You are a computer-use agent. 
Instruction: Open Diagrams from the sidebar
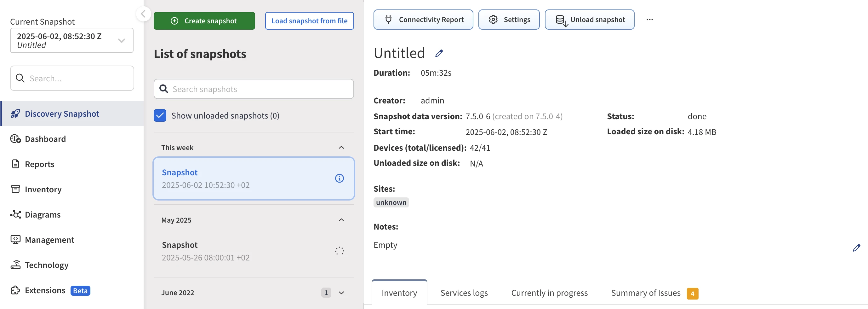click(x=43, y=214)
